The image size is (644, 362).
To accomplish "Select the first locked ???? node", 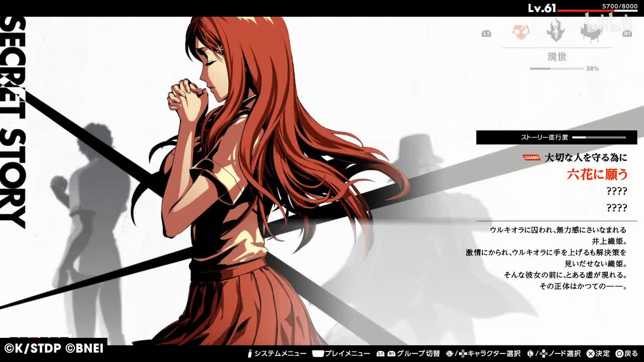I will (x=617, y=191).
